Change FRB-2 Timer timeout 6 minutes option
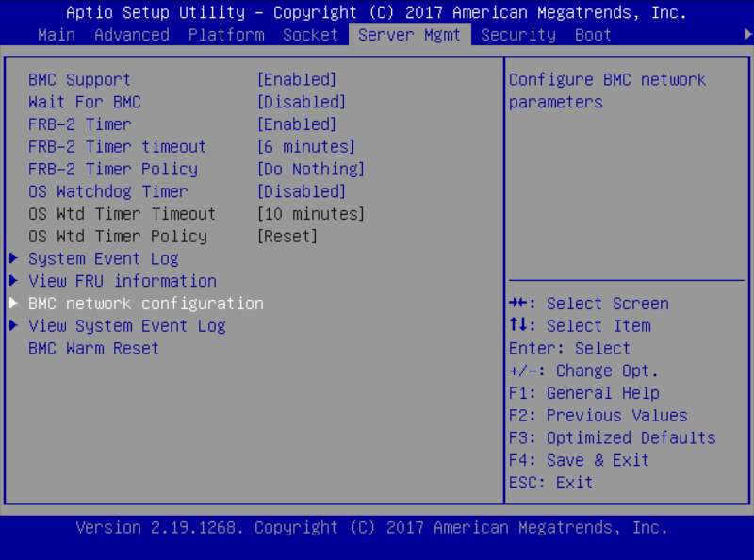Screen dimensions: 754x560 305,147
